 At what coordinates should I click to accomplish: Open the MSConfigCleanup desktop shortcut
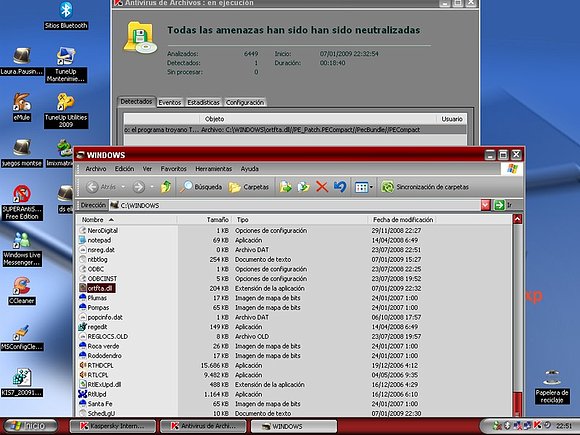coord(22,337)
